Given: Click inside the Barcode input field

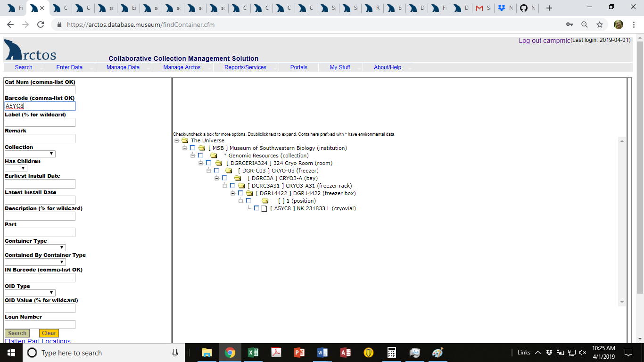Looking at the screenshot, I should click(x=40, y=106).
